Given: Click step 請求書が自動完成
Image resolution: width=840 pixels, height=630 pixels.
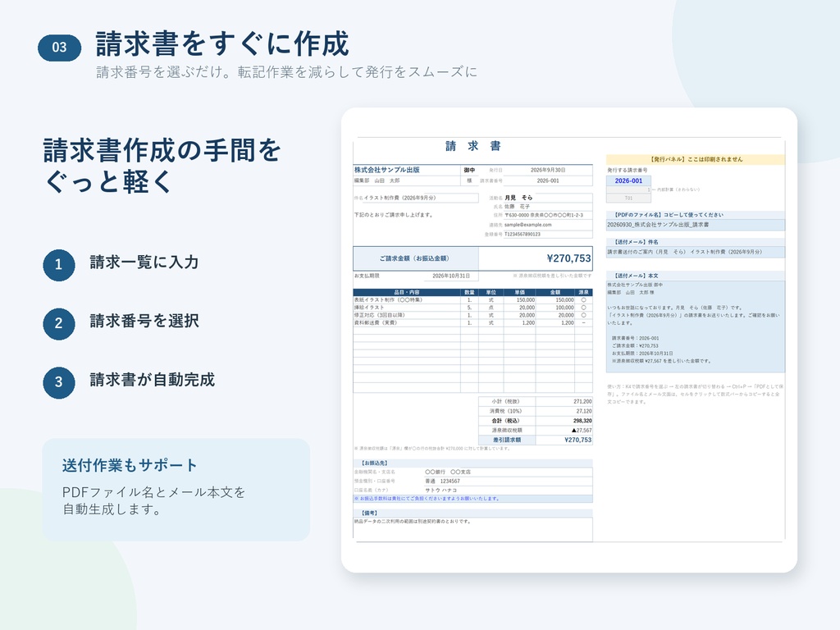Looking at the screenshot, I should (x=152, y=380).
